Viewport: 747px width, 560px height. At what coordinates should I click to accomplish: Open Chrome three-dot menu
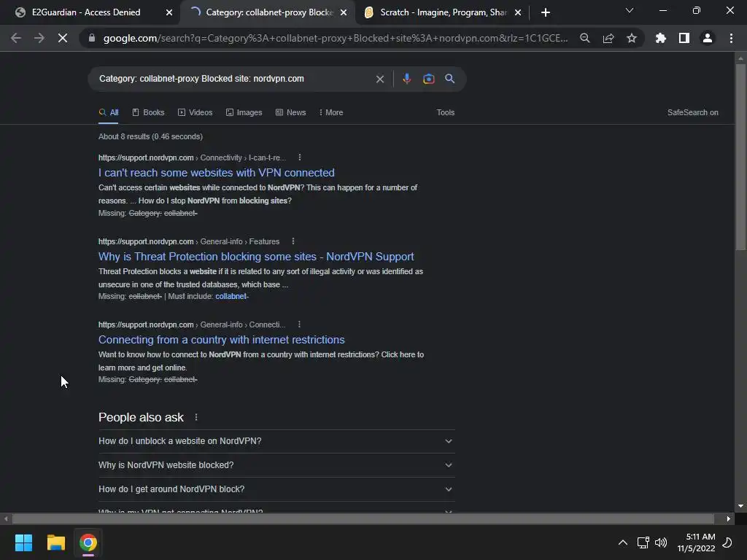coord(731,38)
